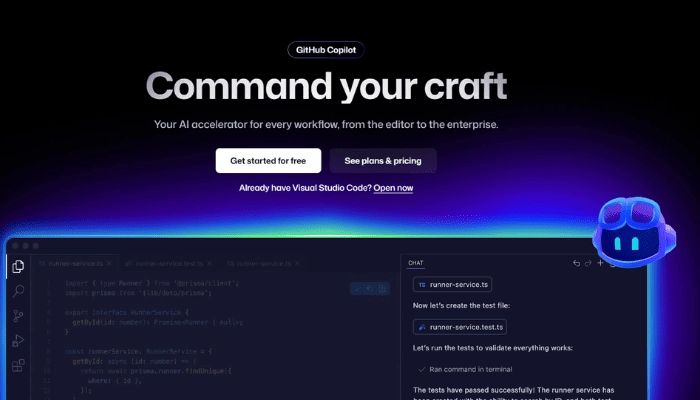
Task: Click the accept checkmark in editor overlay
Action: (357, 289)
